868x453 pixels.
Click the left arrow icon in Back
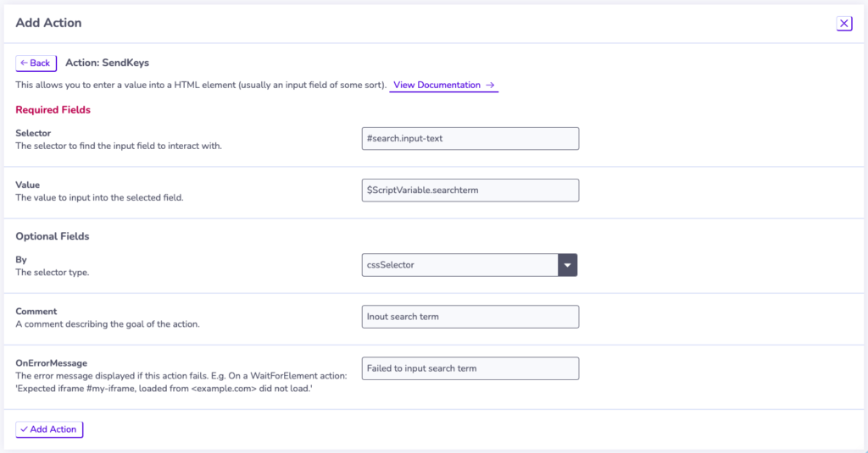(x=24, y=63)
